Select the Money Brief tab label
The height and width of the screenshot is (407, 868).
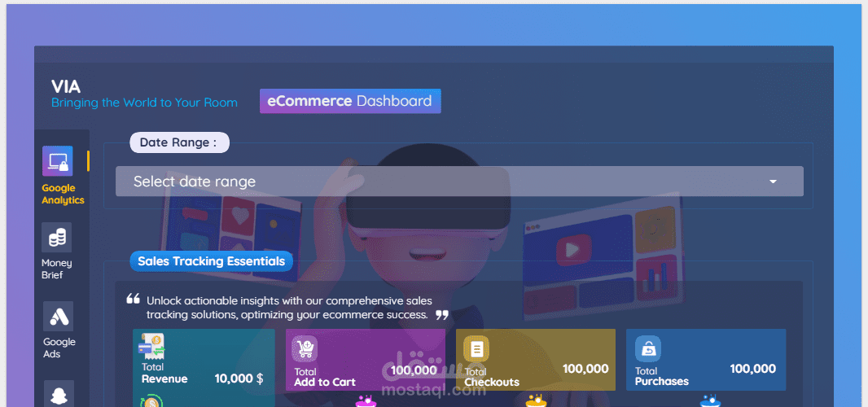(x=56, y=269)
